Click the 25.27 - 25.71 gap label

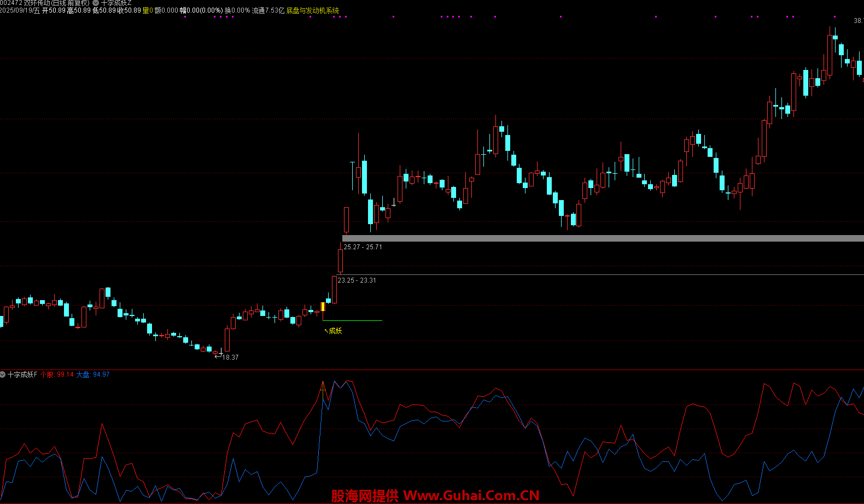pos(363,247)
